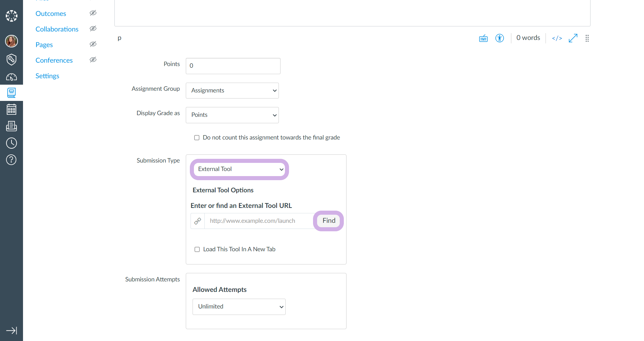Click the Find button for external tools

pos(329,221)
